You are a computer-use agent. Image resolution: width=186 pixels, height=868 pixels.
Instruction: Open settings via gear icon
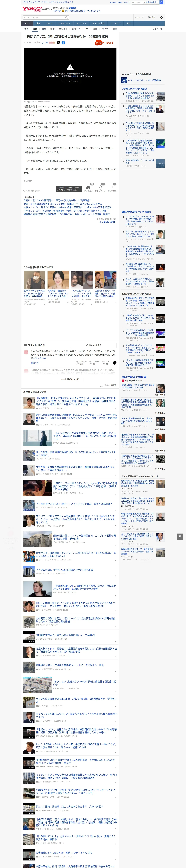click(161, 17)
